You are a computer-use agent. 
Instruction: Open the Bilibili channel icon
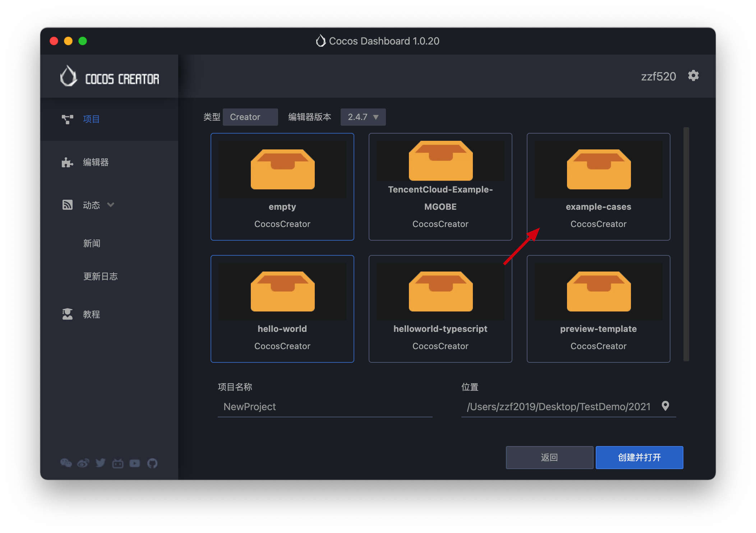pyautogui.click(x=118, y=463)
